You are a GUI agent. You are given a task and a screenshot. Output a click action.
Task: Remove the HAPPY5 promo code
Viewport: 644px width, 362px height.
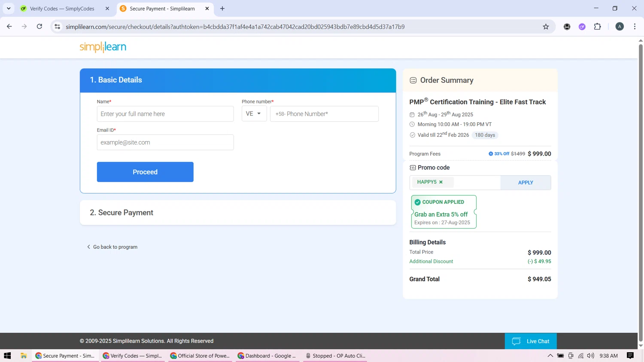point(441,182)
